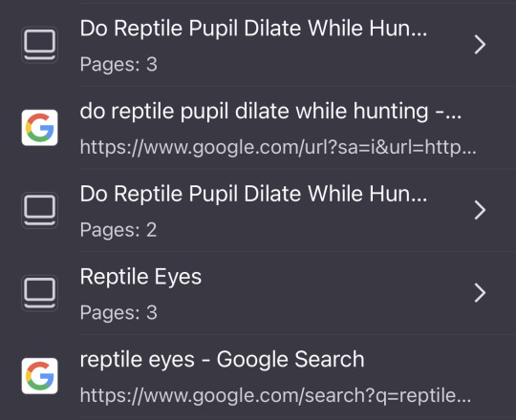Tap the tab-group icon beside first 'Pages: 3'
This screenshot has width=516, height=420.
click(x=39, y=45)
